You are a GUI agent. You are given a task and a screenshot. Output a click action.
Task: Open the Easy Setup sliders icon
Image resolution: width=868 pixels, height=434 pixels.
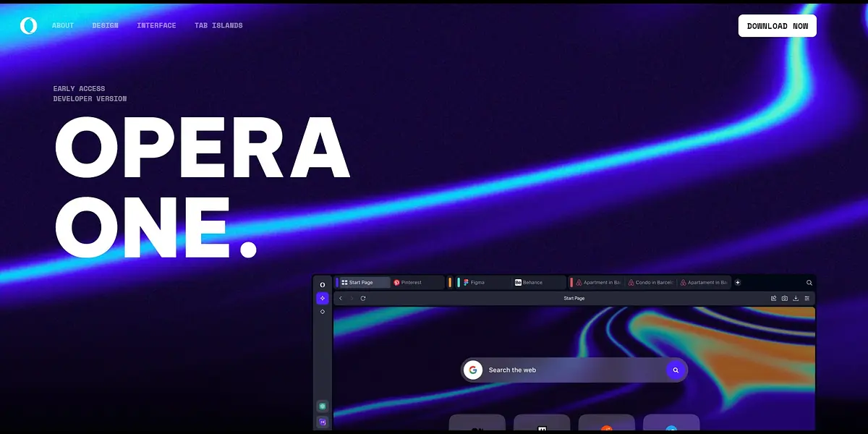pos(807,298)
